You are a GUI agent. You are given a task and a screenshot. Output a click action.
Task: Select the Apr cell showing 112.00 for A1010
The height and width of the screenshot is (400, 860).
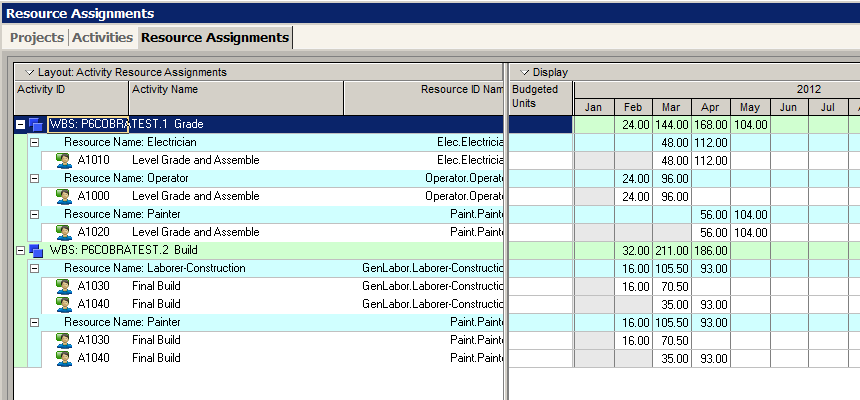click(x=711, y=161)
